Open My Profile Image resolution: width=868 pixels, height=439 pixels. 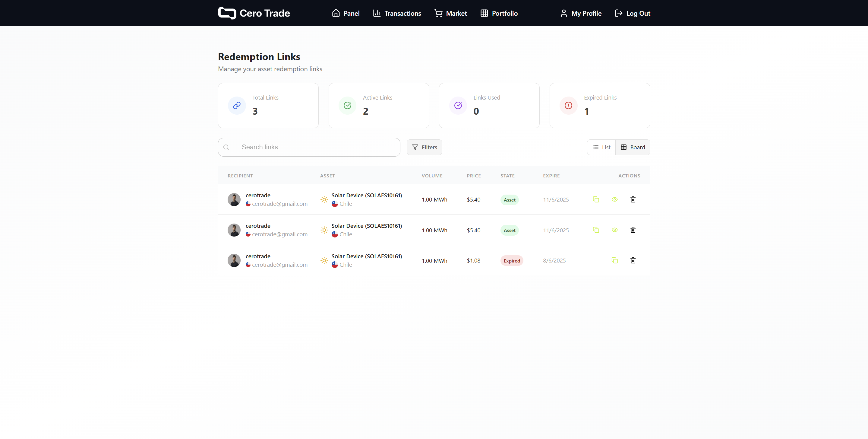coord(581,13)
